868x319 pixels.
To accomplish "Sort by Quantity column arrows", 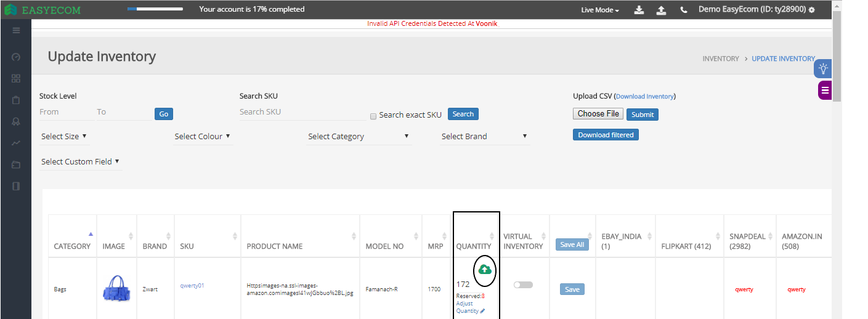I will point(492,236).
